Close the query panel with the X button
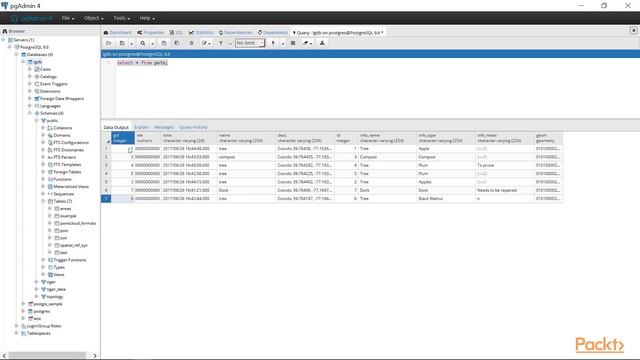 point(633,30)
